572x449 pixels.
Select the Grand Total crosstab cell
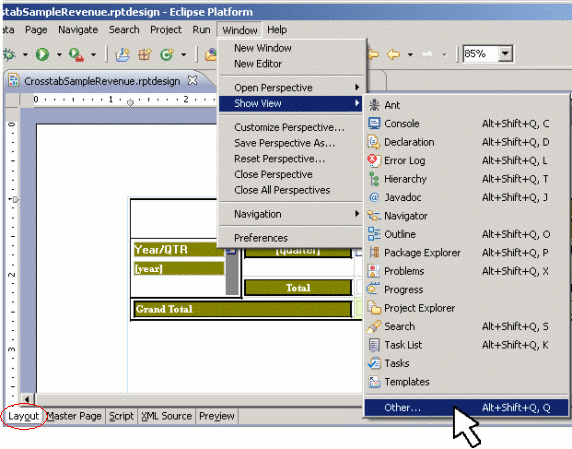point(243,309)
